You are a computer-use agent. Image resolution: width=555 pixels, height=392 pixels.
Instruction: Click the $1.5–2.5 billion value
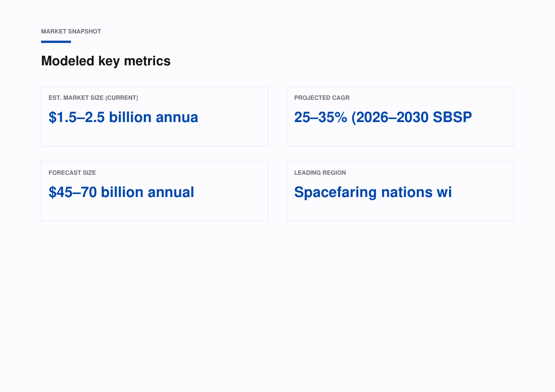[x=123, y=117]
